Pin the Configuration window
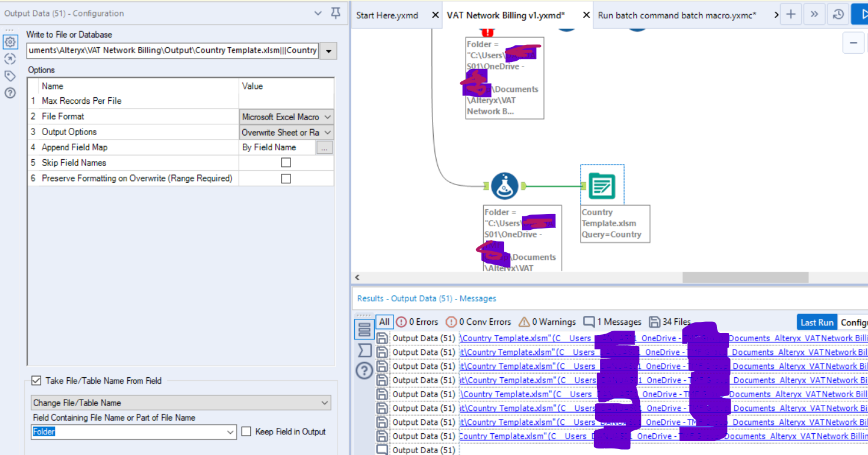868x455 pixels. pos(336,13)
